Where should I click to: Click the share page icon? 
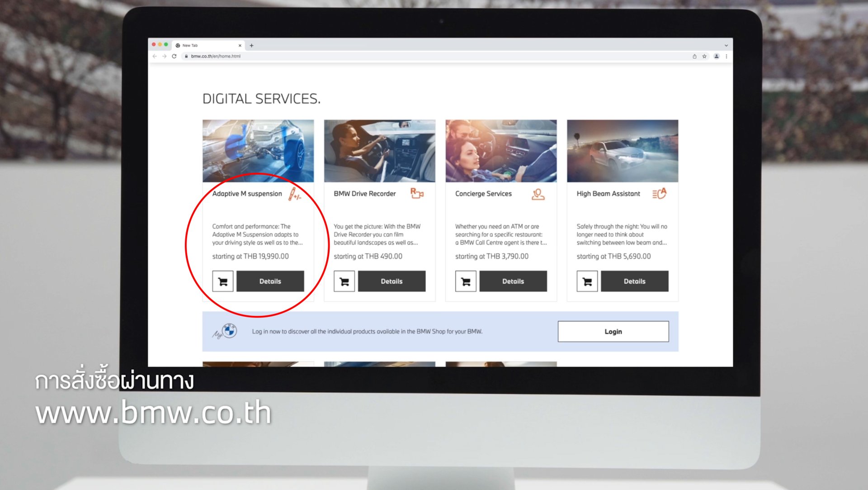[694, 56]
